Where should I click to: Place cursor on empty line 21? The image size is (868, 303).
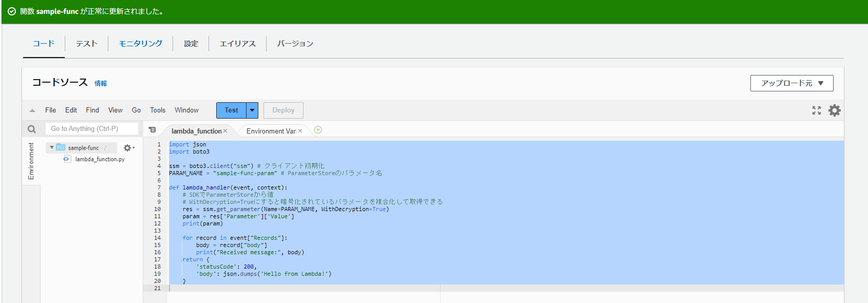[x=506, y=288]
